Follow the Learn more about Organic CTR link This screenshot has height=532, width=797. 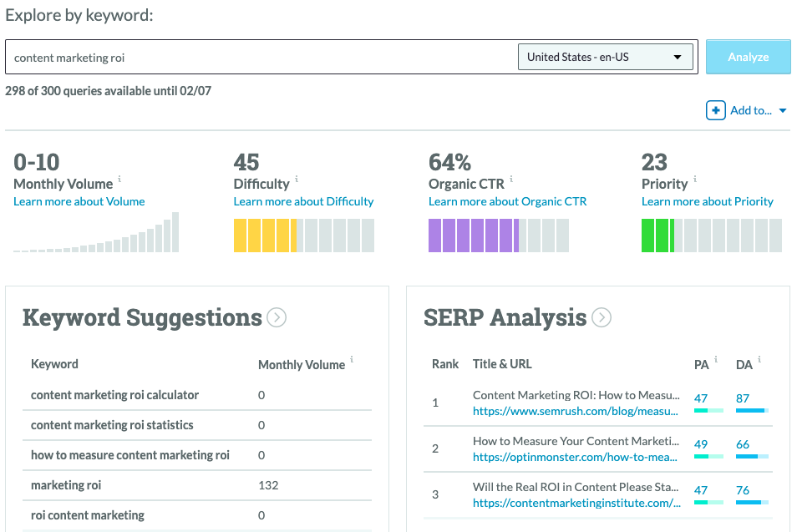(x=507, y=201)
